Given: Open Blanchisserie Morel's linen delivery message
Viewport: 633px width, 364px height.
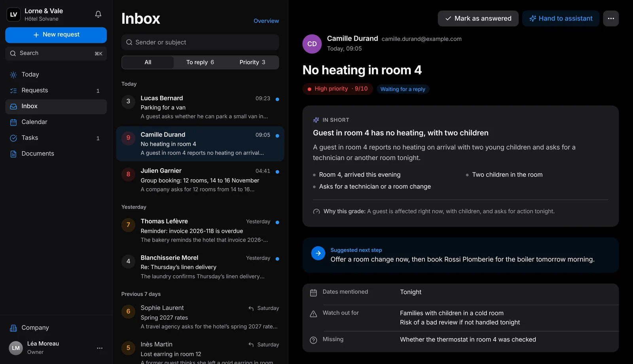Looking at the screenshot, I should pyautogui.click(x=200, y=267).
